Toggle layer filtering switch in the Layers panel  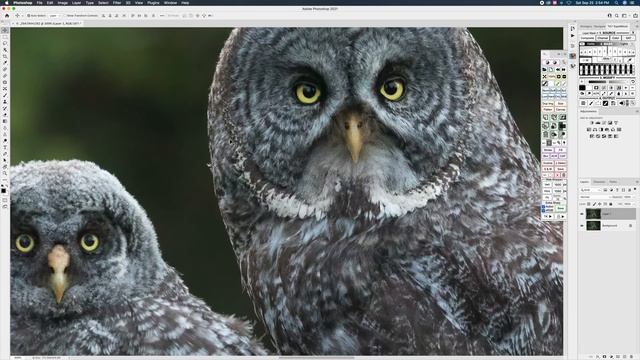[635, 189]
